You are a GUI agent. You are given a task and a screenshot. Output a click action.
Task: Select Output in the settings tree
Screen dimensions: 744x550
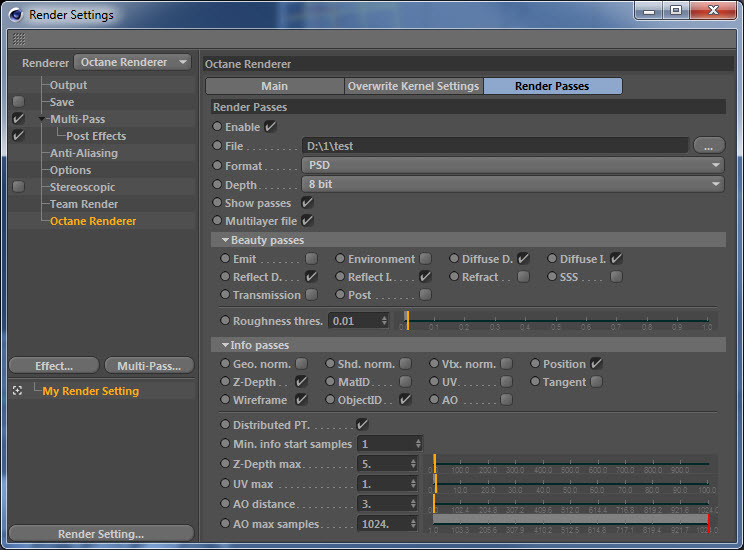68,85
